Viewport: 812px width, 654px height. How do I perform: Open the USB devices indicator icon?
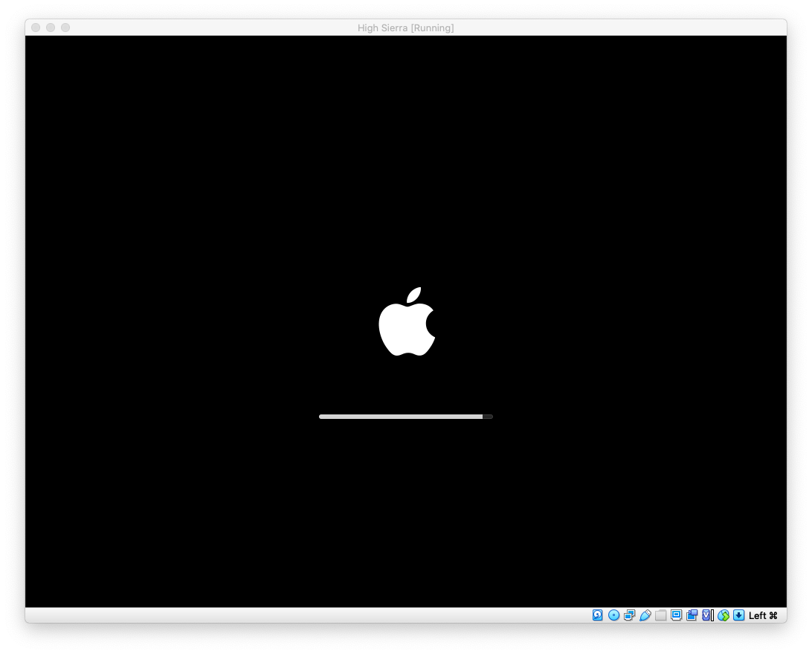click(645, 615)
